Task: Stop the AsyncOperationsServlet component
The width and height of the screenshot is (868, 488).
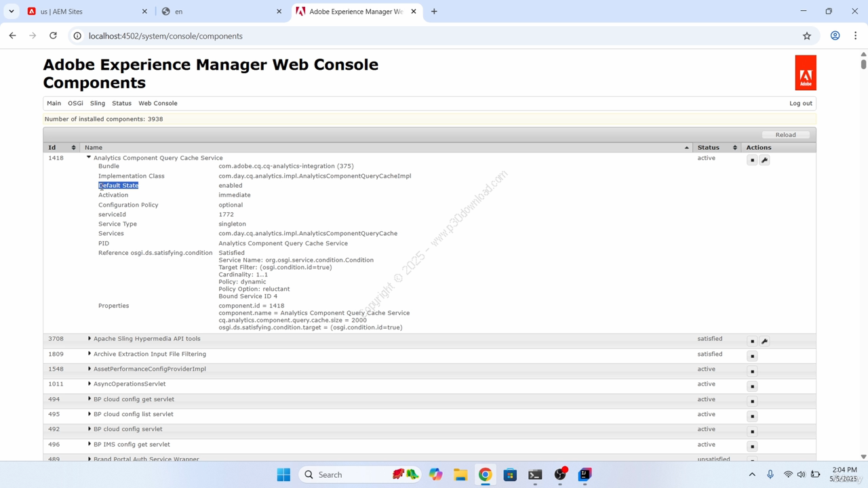Action: (x=752, y=386)
